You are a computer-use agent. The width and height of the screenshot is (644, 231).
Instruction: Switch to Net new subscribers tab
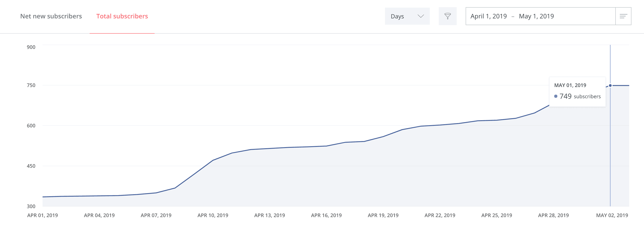point(51,16)
